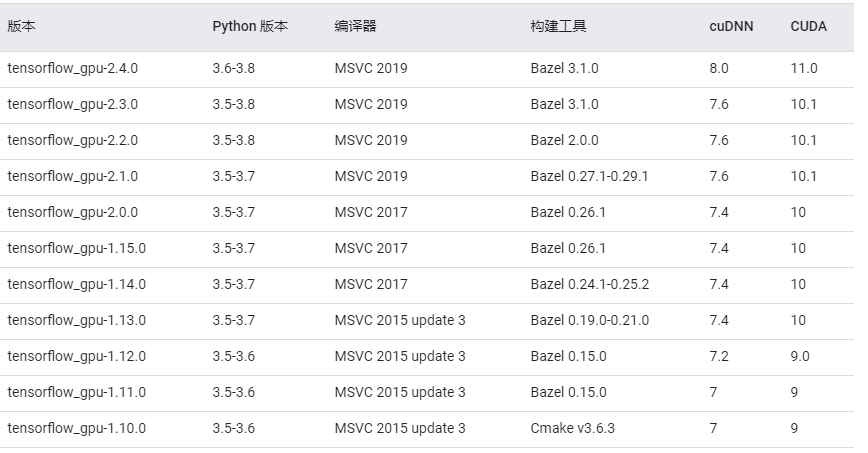The height and width of the screenshot is (453, 868).
Task: Click the Cmake v3.6.3 cell
Action: (572, 428)
